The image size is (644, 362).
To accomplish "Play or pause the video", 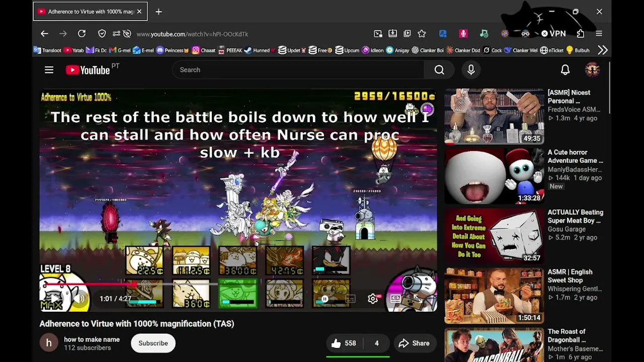I will tap(55, 299).
